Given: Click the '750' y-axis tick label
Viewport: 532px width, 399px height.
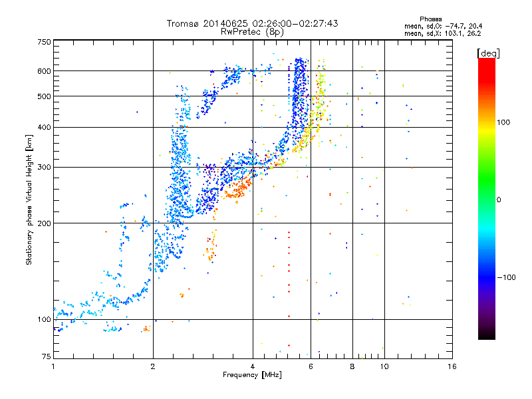Looking at the screenshot, I should (x=44, y=42).
